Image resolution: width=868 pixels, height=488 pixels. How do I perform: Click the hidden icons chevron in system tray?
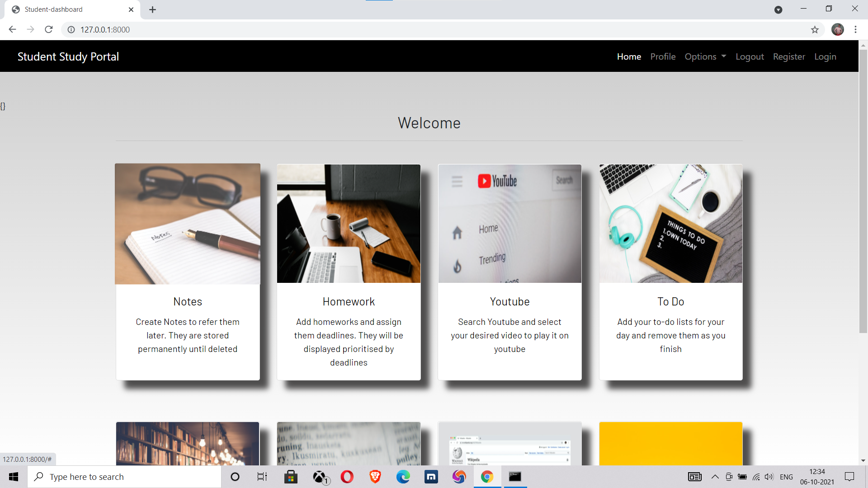(715, 477)
